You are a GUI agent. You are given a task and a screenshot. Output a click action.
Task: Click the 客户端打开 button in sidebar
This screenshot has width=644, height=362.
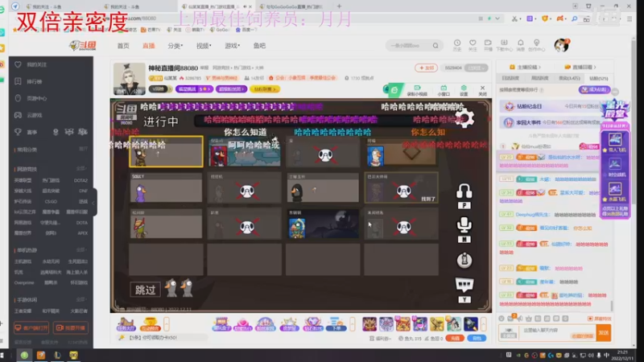(x=31, y=328)
